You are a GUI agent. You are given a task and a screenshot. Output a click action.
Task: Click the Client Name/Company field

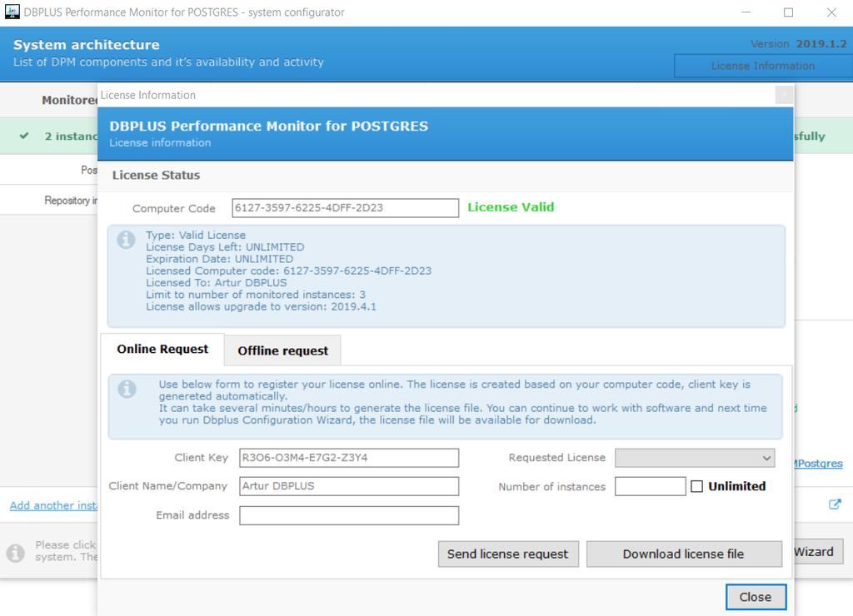[x=349, y=486]
